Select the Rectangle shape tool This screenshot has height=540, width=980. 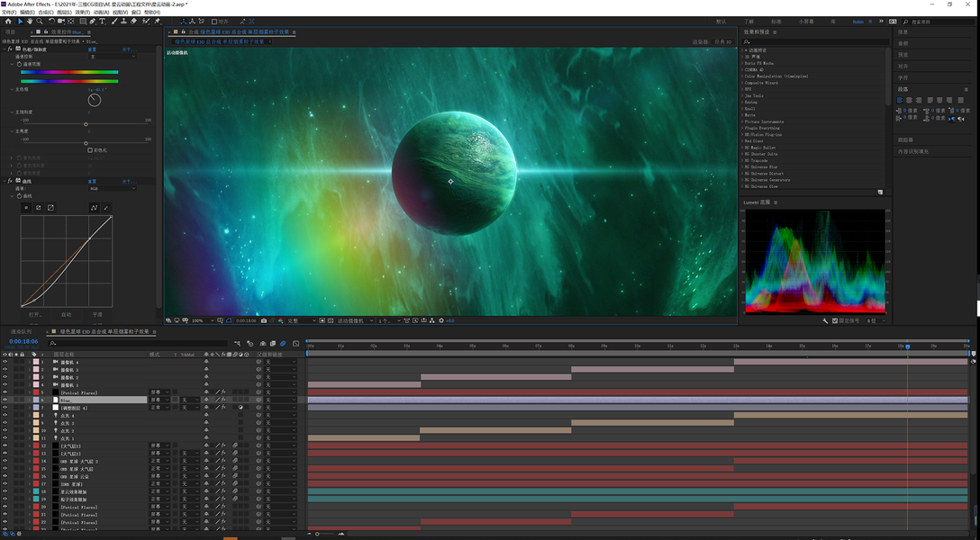[83, 22]
